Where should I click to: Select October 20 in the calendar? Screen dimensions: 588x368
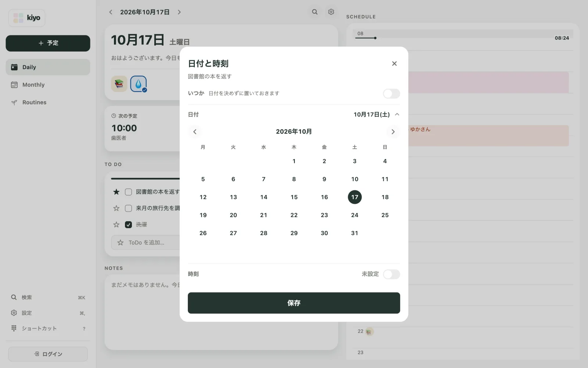pos(233,215)
